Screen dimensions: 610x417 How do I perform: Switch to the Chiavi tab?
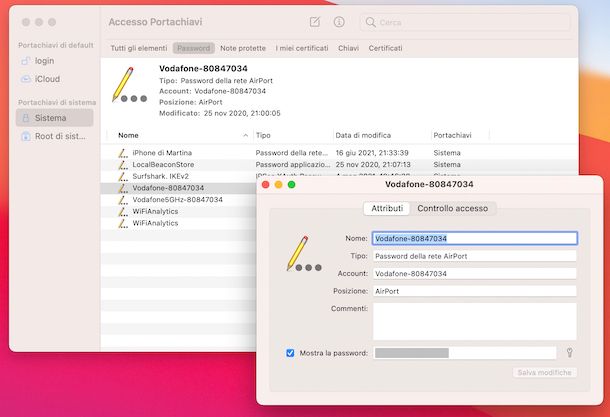coord(349,48)
